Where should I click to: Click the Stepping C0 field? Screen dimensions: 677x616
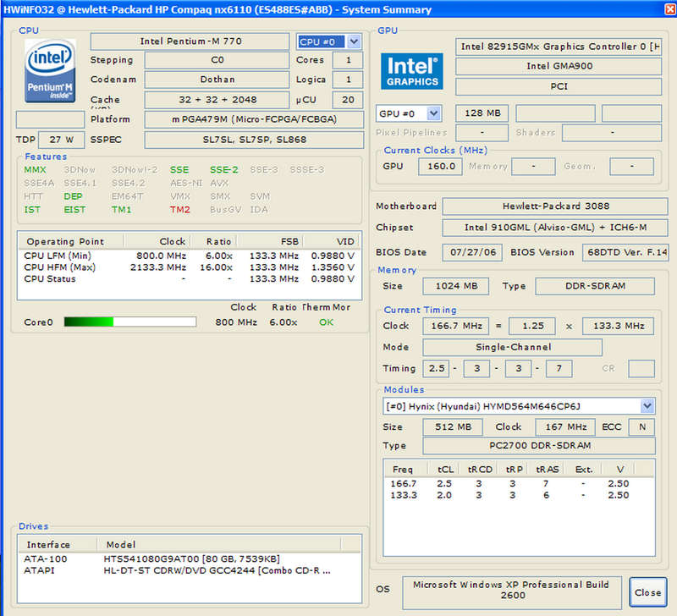point(217,60)
